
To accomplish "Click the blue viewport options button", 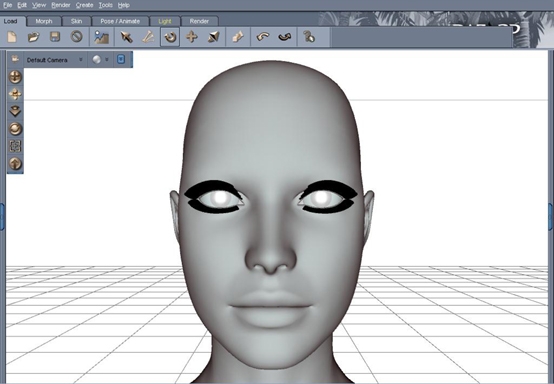I will (x=121, y=59).
